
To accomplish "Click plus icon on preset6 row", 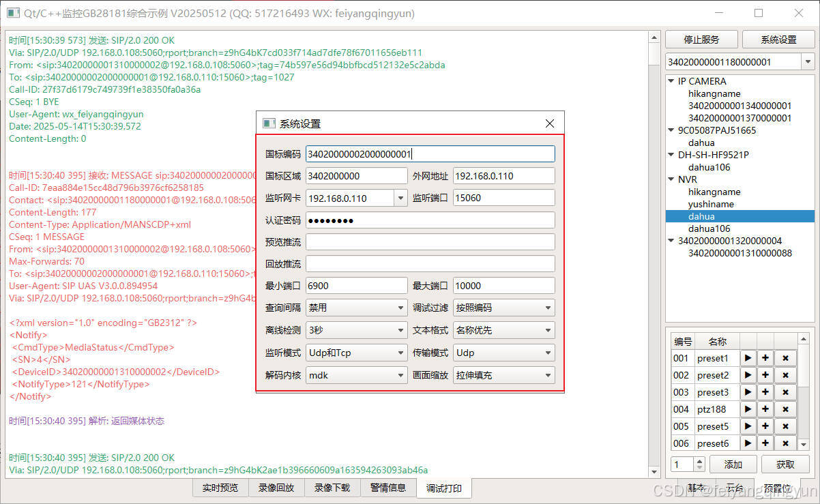I will point(765,443).
